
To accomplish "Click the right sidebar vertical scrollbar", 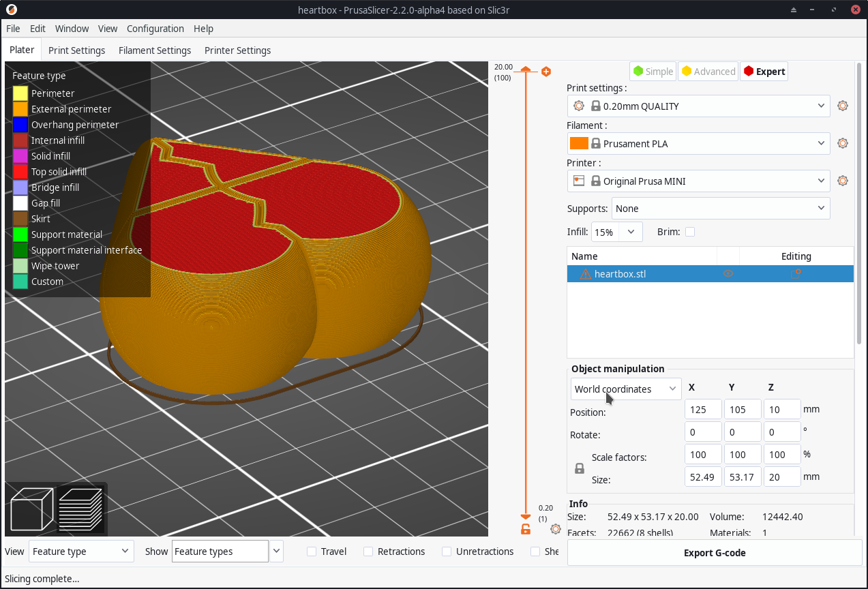I will point(860,205).
